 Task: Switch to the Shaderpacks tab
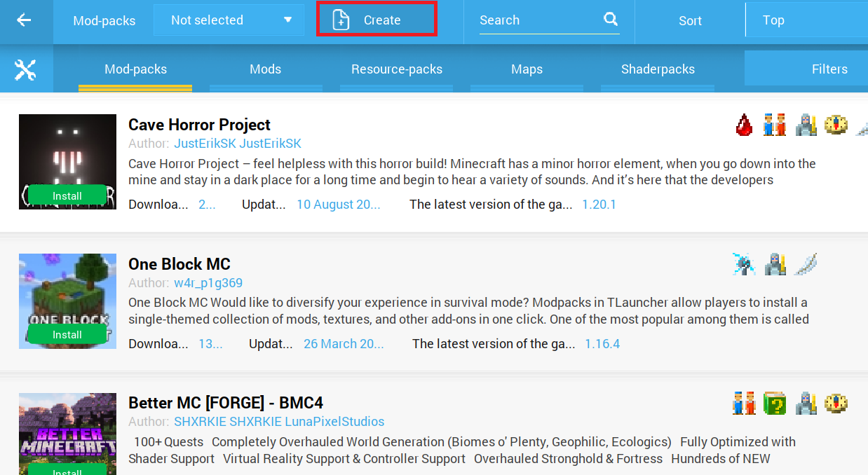click(658, 69)
